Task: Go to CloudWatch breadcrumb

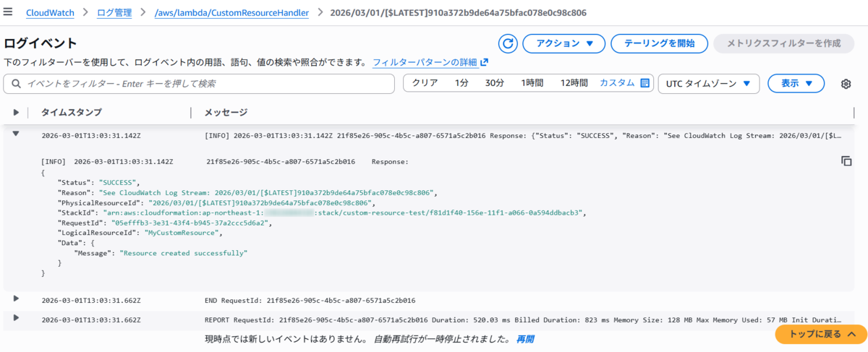Action: pos(51,12)
